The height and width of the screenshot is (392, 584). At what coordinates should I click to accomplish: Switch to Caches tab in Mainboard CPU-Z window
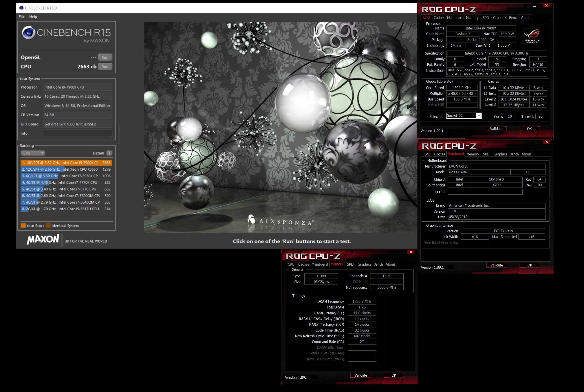pos(439,154)
